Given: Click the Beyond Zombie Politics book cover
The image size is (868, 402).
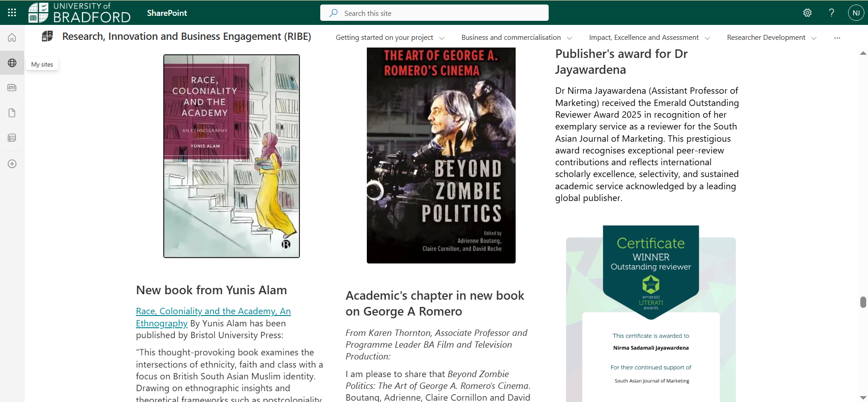Looking at the screenshot, I should pos(441,155).
